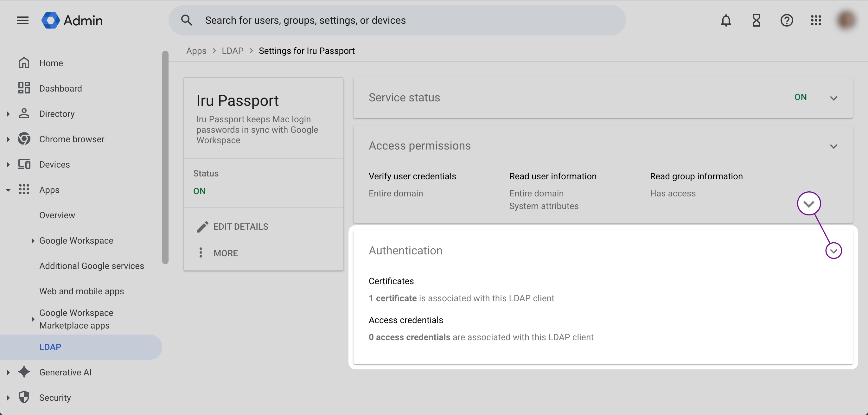868x415 pixels.
Task: Click the sidebar vertical scrollbar
Action: tap(165, 157)
